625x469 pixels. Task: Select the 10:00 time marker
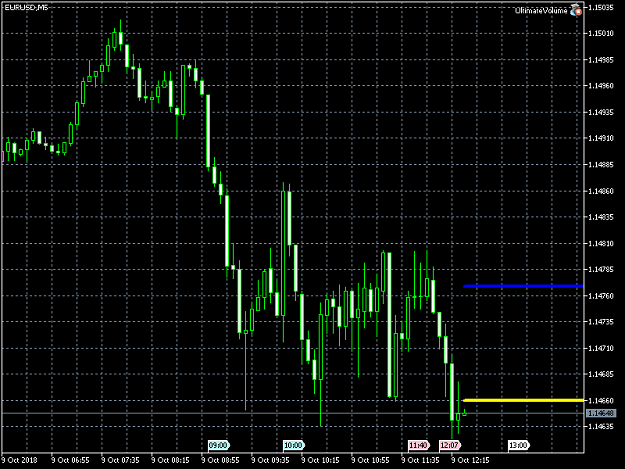(x=293, y=445)
